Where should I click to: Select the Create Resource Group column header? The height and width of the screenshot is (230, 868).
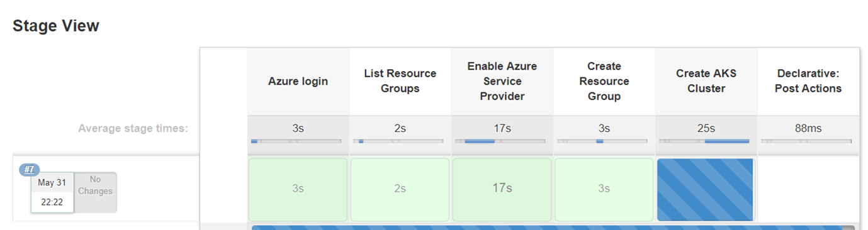tap(604, 81)
